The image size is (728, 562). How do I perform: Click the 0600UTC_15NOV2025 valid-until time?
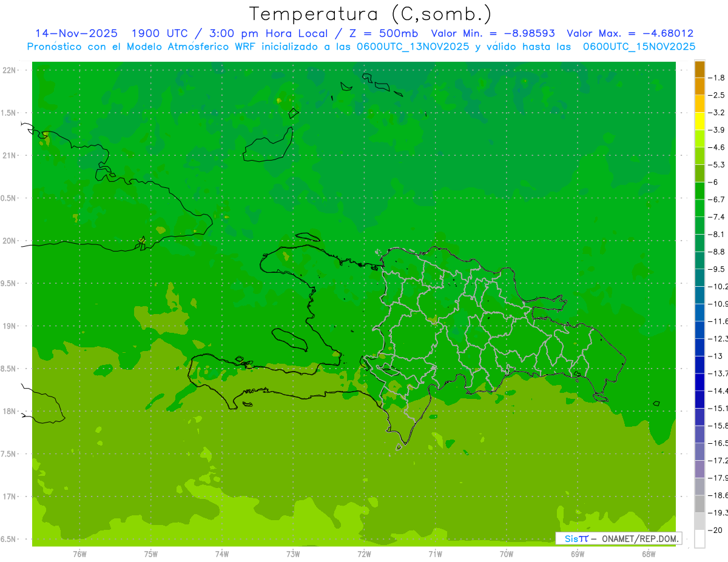point(639,47)
